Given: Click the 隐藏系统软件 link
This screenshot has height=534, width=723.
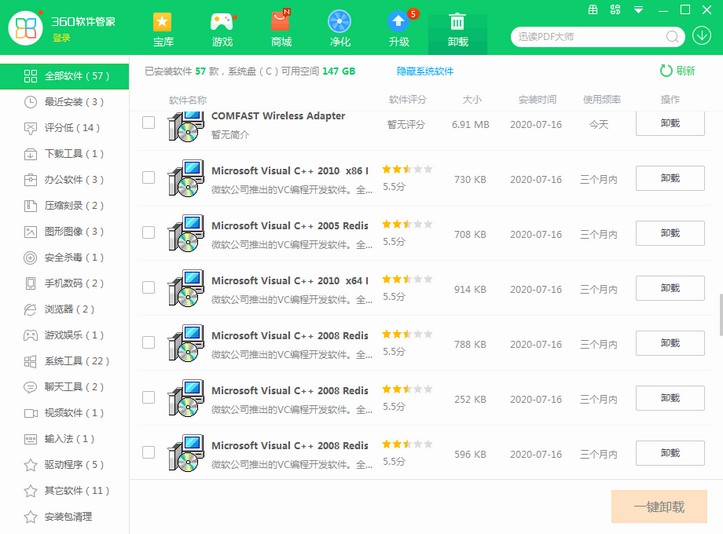Looking at the screenshot, I should click(424, 72).
